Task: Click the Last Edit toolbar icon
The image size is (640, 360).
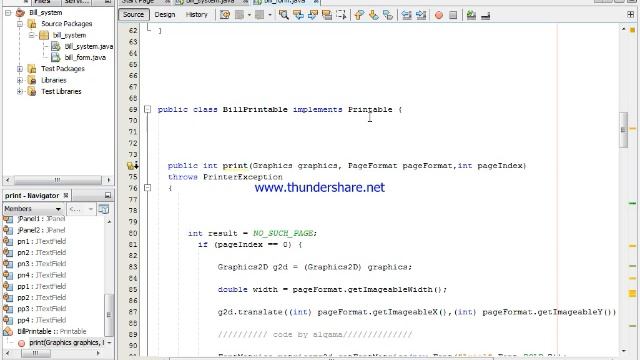Action: point(225,15)
